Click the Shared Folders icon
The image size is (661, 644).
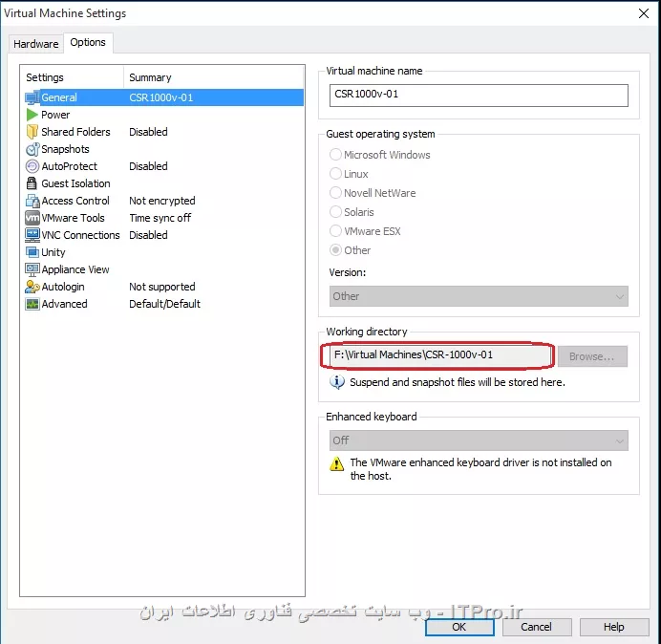32,132
